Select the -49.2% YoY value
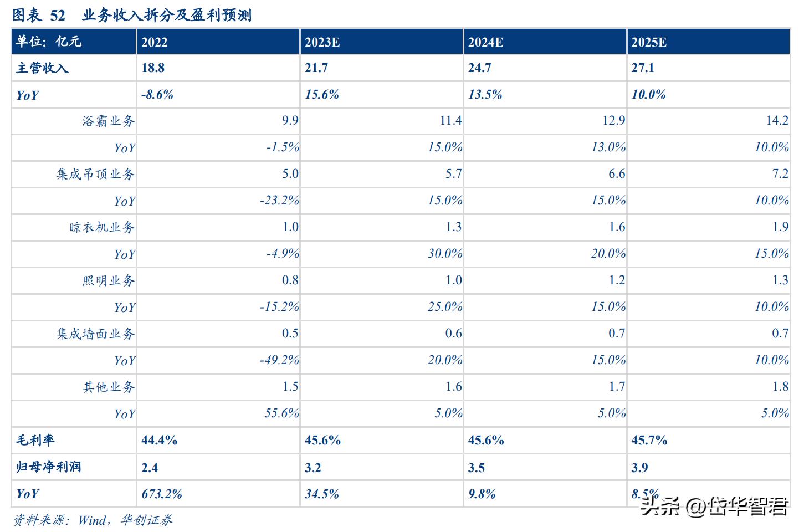The height and width of the screenshot is (532, 804). click(x=279, y=360)
